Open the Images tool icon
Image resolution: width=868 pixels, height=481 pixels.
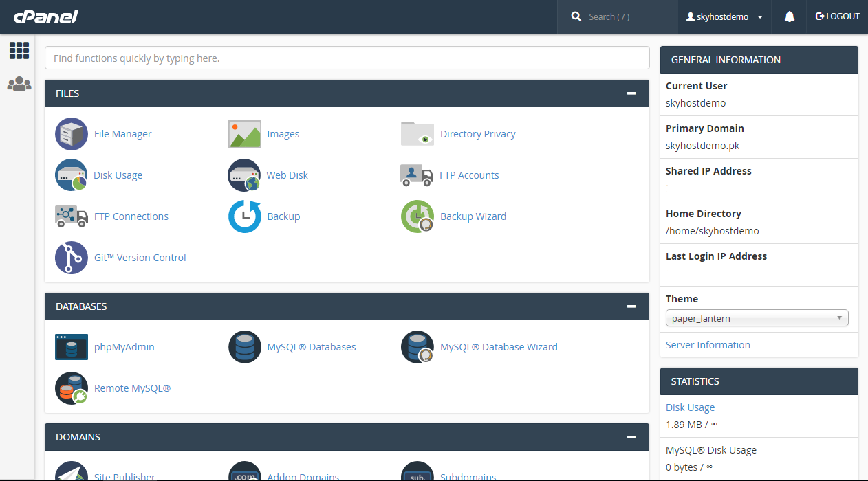point(245,134)
